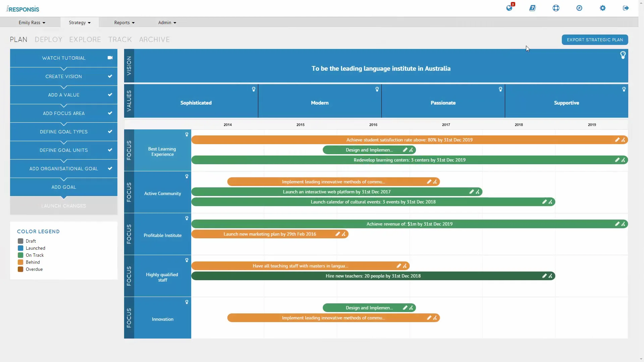
Task: Click lightbulb on Innovation focus area
Action: (187, 302)
